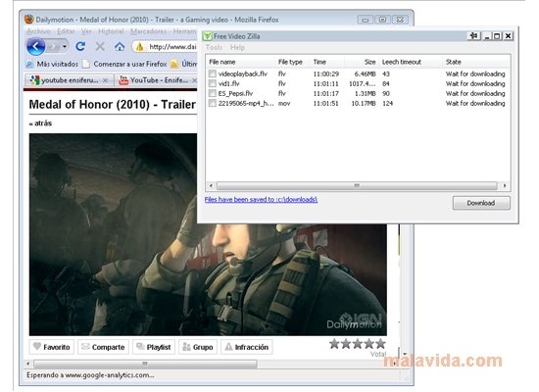The image size is (539, 392).
Task: Click the Firefox forward arrow button
Action: [53, 46]
